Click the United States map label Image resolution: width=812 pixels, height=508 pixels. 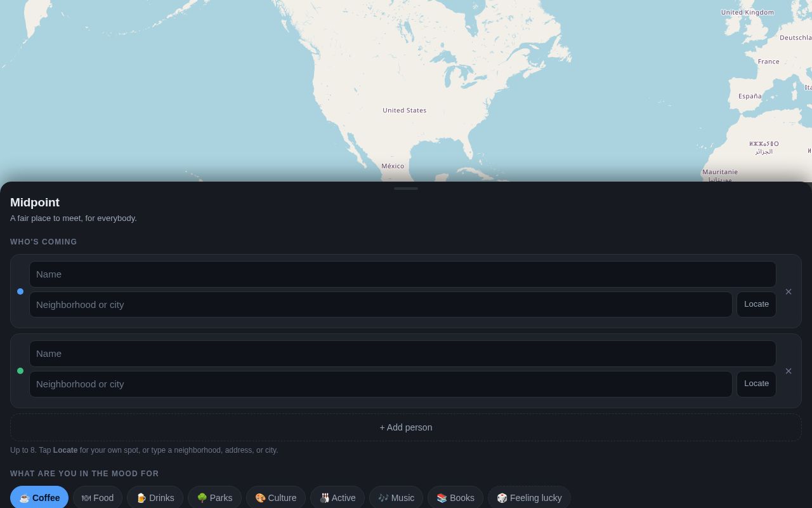point(404,110)
